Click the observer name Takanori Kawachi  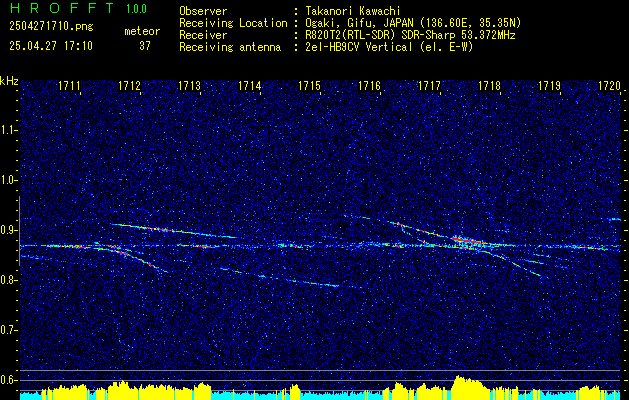pyautogui.click(x=351, y=11)
